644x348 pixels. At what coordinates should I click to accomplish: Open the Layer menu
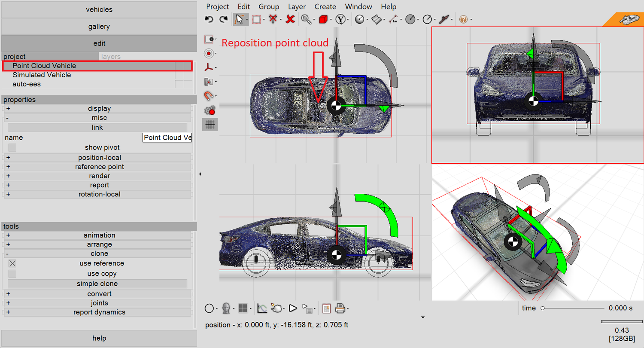(x=297, y=6)
